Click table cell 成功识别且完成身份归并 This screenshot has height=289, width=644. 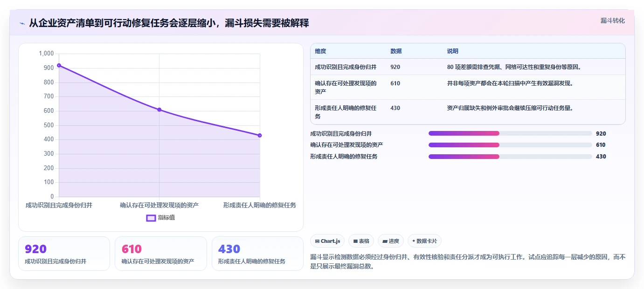point(346,67)
